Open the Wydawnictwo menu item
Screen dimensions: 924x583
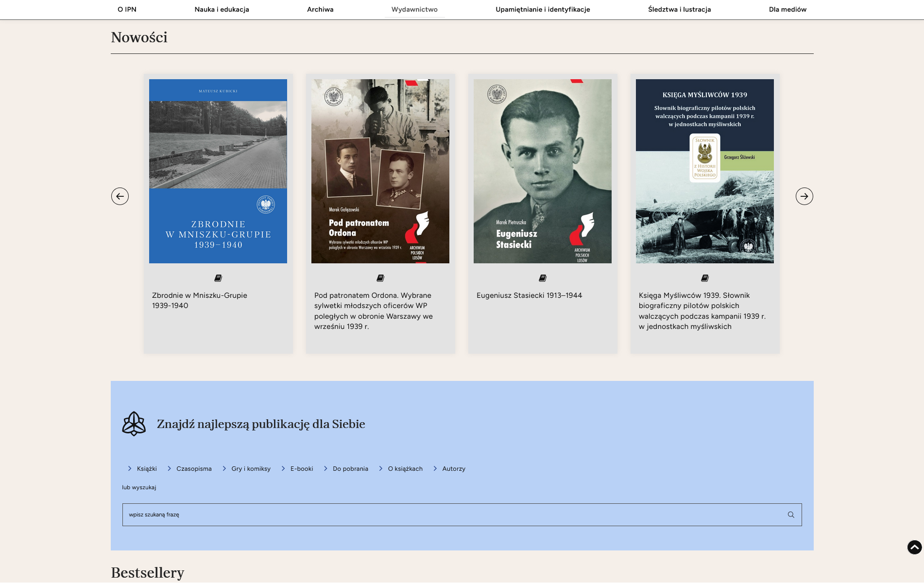tap(414, 9)
